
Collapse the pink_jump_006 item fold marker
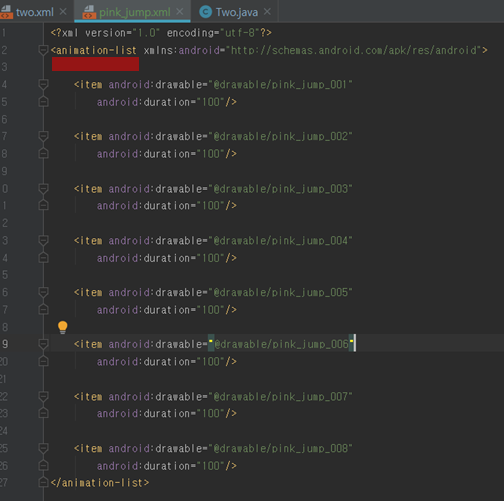tap(43, 344)
